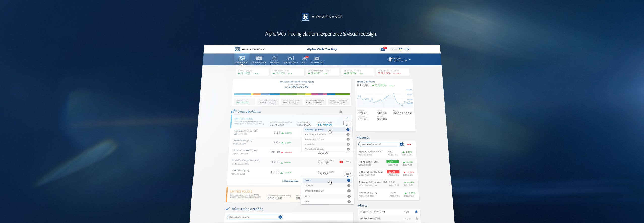This screenshot has height=223, width=644.
Task: Click the bell icon beside Χαρτοφυλάκια heading
Action: tap(341, 112)
